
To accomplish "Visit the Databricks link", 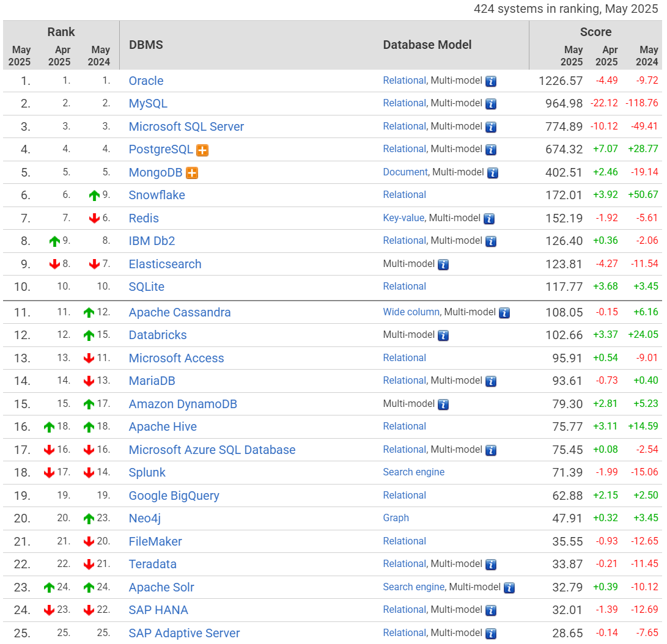I will [x=158, y=335].
